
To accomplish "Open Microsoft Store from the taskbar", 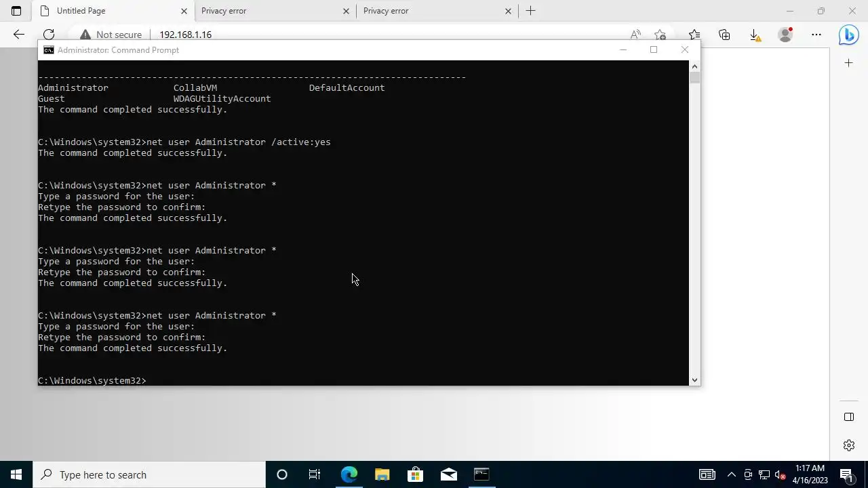I will click(415, 474).
